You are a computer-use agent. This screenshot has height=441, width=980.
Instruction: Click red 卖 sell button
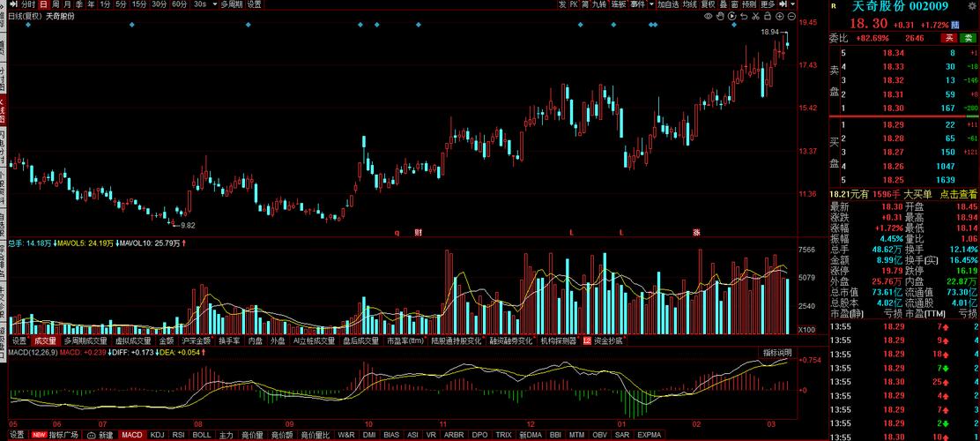pyautogui.click(x=949, y=38)
